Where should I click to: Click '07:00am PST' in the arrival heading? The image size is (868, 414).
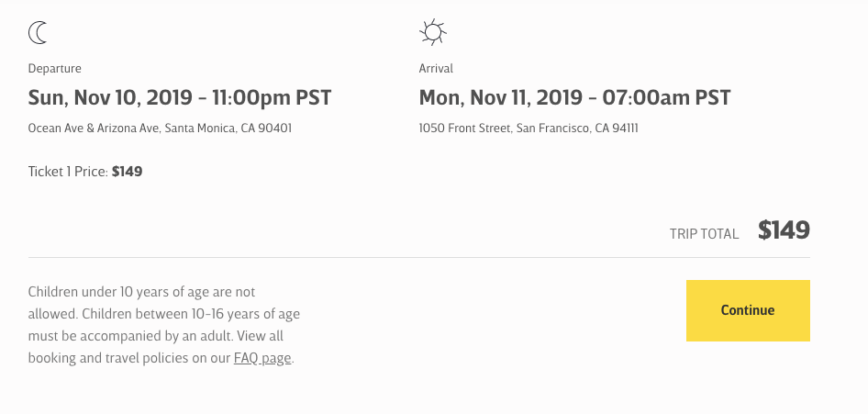(666, 98)
